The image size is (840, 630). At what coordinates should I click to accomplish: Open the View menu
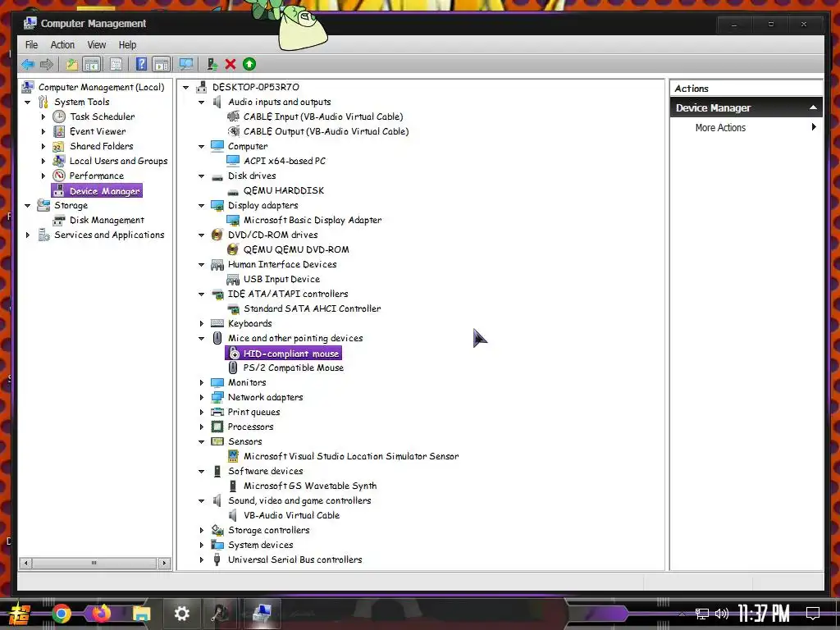click(97, 45)
